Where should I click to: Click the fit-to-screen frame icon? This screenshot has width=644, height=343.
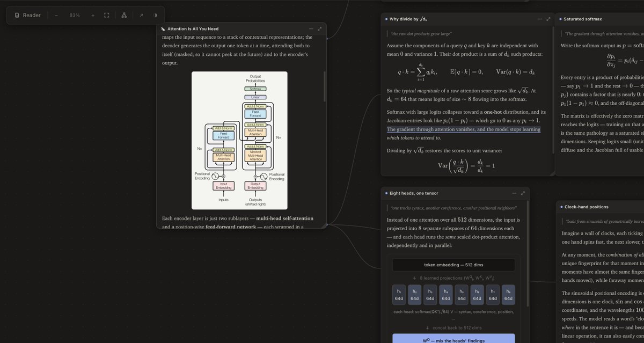click(x=106, y=15)
